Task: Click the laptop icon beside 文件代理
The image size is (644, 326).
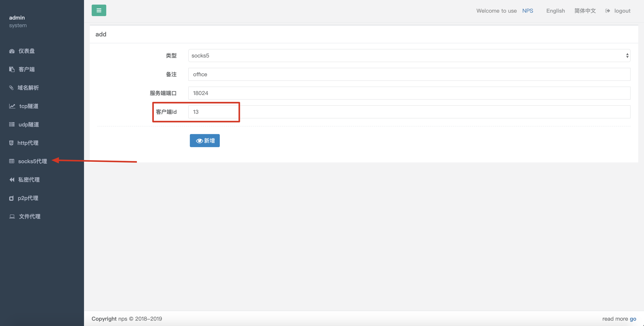Action: point(12,216)
